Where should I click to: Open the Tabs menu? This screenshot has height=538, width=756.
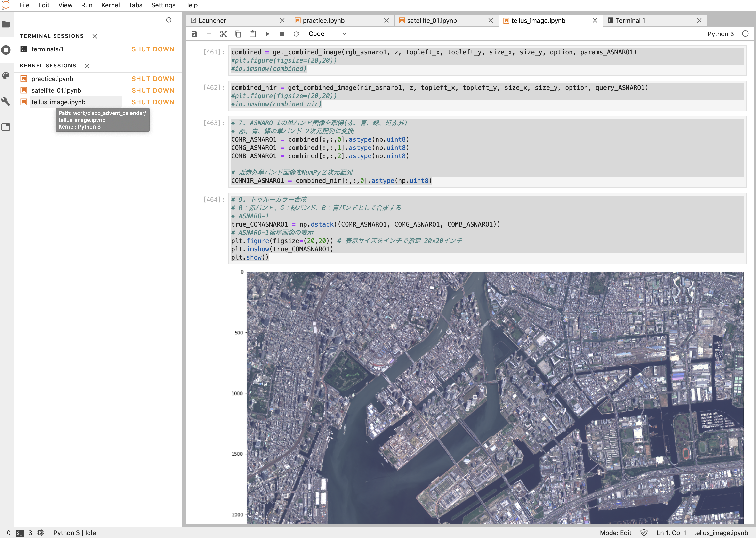(x=136, y=5)
